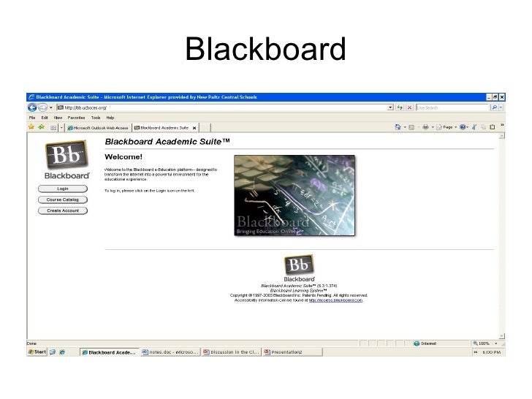Switch to Microsoft Outlook Web Access tab

point(98,128)
